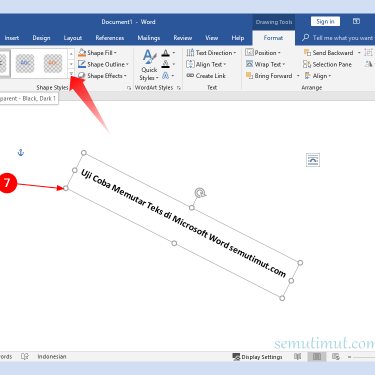Open the Text Direction menu
This screenshot has height=375, width=375.
[211, 53]
